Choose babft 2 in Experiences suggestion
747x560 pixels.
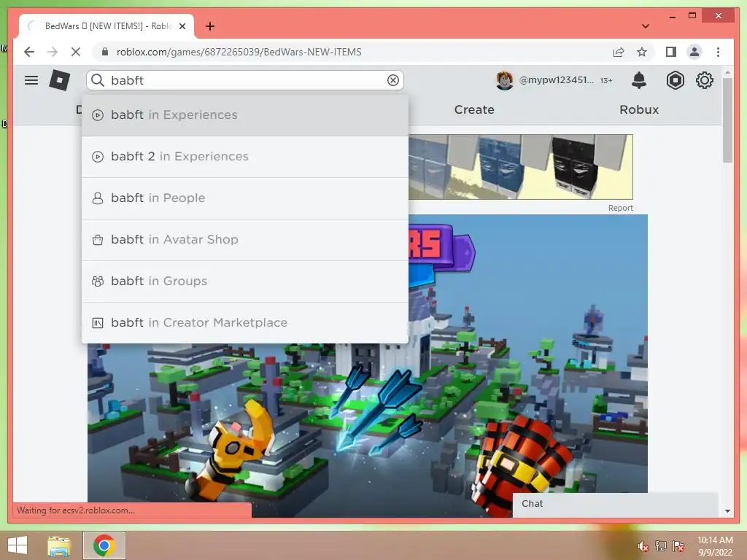[x=245, y=157]
